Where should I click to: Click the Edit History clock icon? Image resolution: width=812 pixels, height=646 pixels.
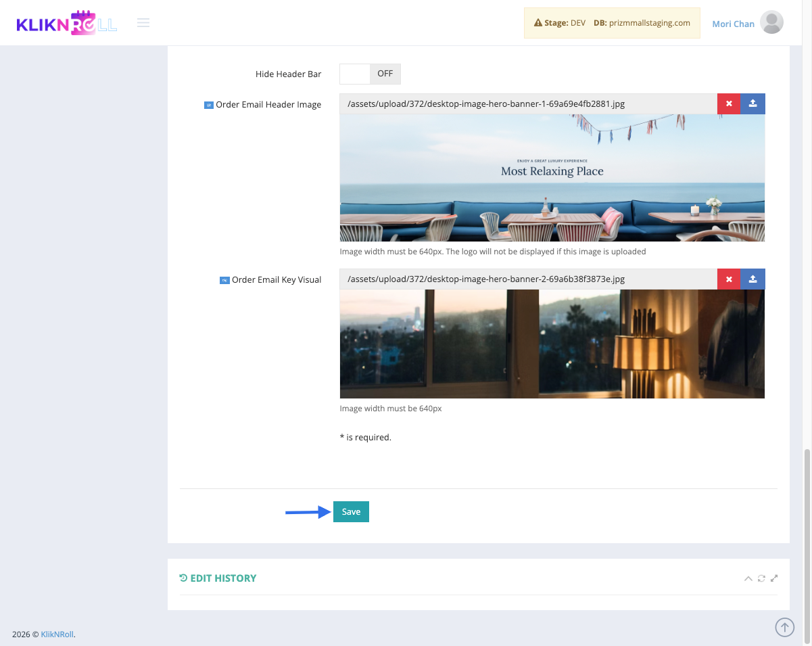pos(183,578)
